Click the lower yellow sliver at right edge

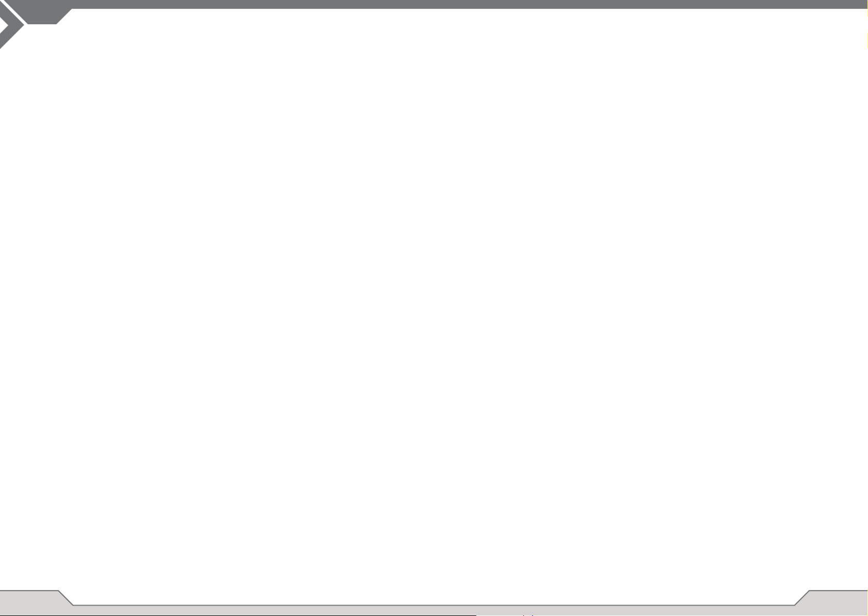pos(866,41)
